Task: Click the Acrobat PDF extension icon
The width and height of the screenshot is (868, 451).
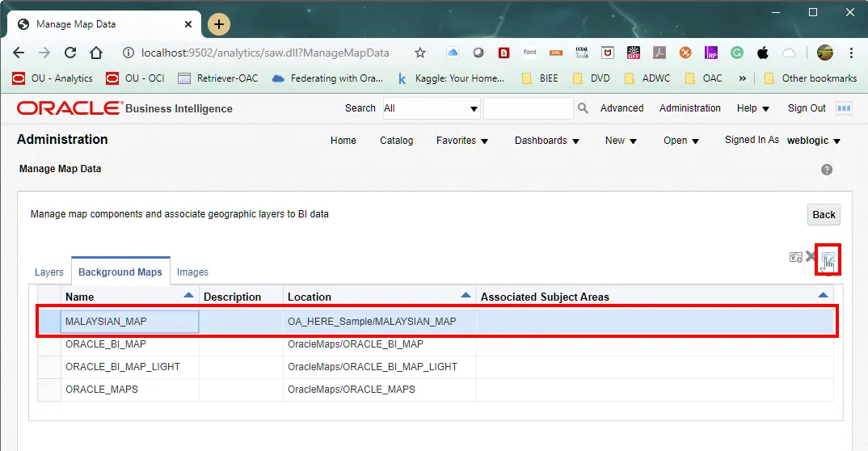Action: click(x=659, y=53)
